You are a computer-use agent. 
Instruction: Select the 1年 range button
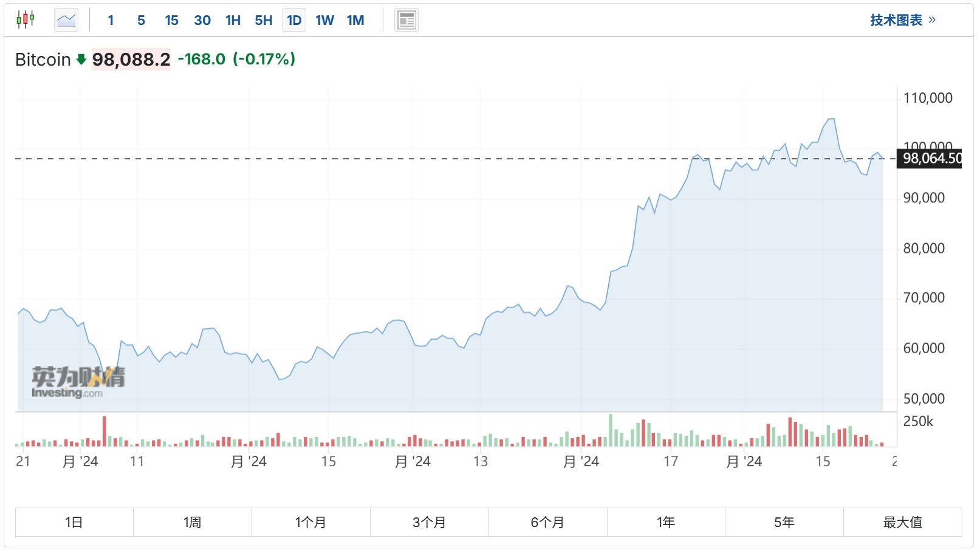pos(666,522)
